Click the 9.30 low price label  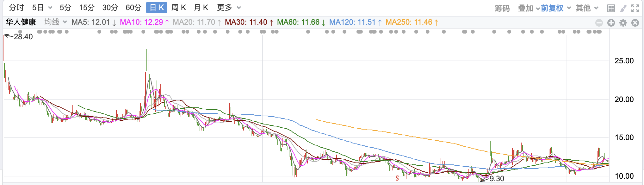tap(497, 179)
